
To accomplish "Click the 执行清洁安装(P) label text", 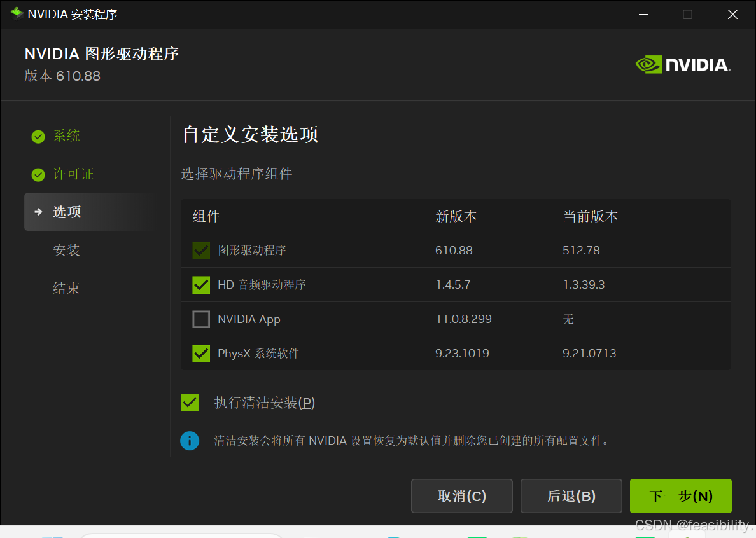I will tap(264, 403).
